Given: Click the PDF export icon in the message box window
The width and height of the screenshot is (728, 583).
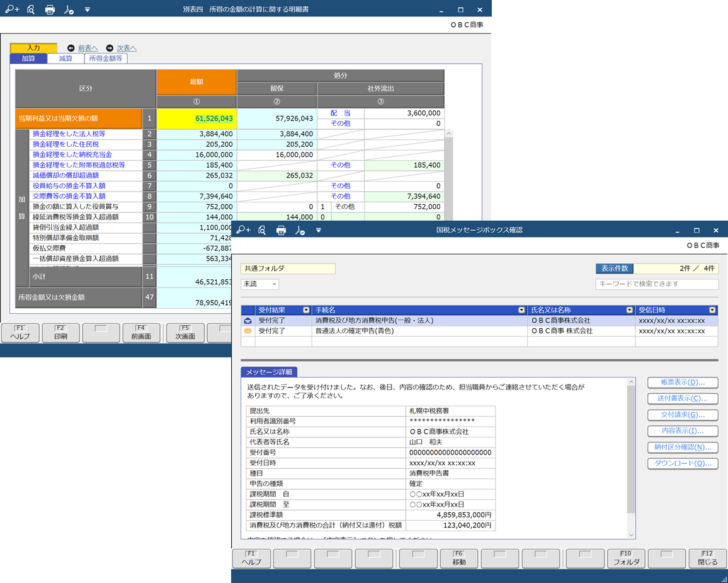Looking at the screenshot, I should [300, 231].
